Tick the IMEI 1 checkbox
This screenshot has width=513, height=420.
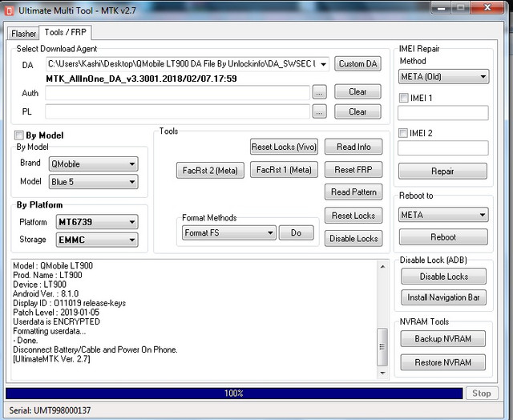[x=404, y=98]
